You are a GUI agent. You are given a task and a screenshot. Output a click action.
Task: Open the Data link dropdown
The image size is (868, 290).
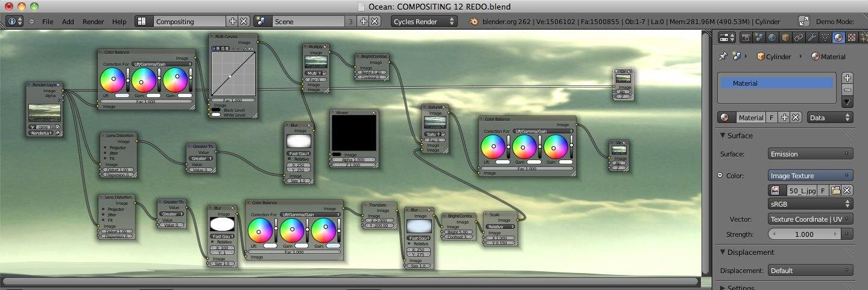(x=830, y=118)
